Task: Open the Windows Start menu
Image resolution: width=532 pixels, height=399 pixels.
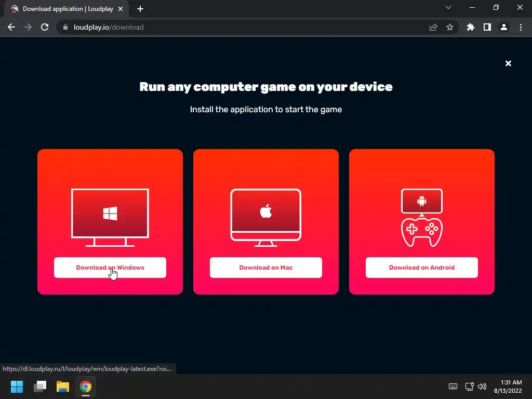Action: point(17,387)
